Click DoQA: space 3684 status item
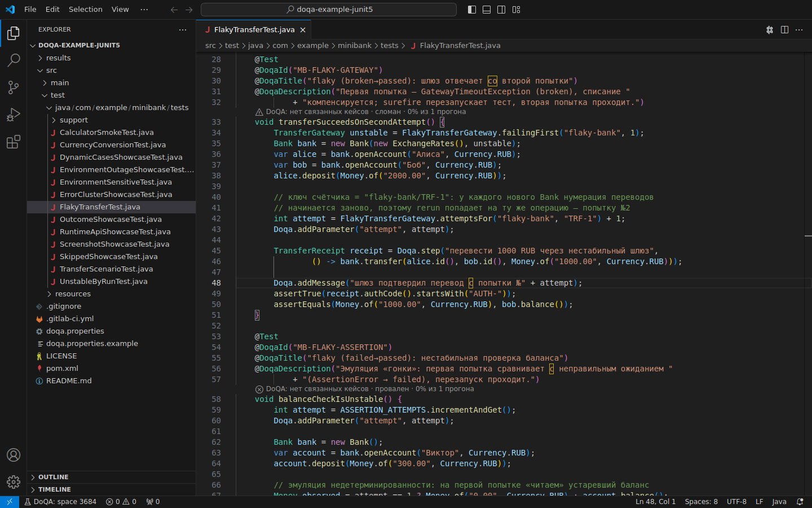 point(60,502)
